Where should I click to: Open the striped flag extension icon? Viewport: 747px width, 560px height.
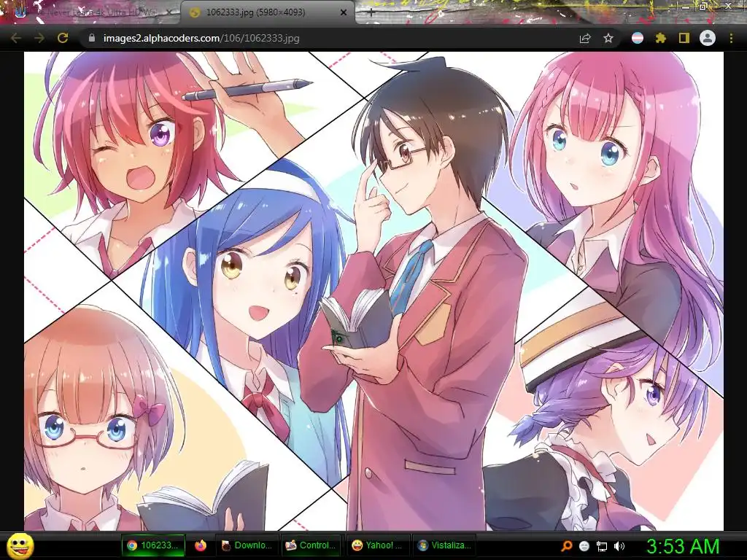(638, 38)
